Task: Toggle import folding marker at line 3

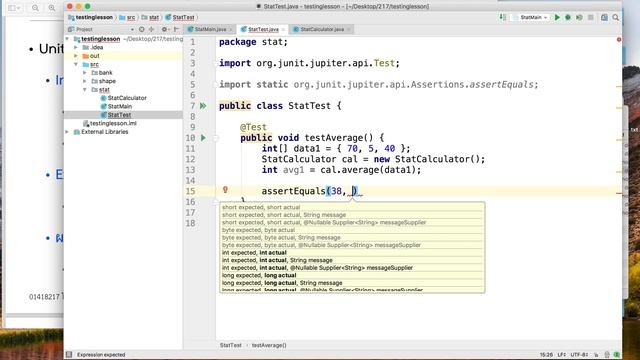Action: (x=216, y=63)
